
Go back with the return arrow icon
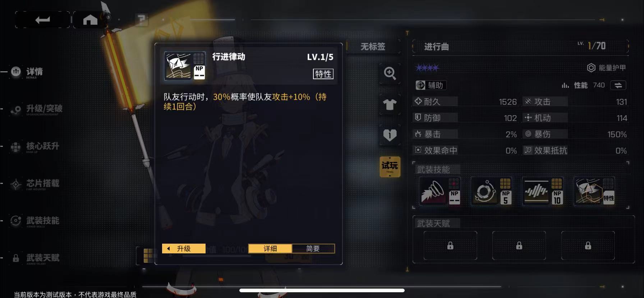[42, 20]
